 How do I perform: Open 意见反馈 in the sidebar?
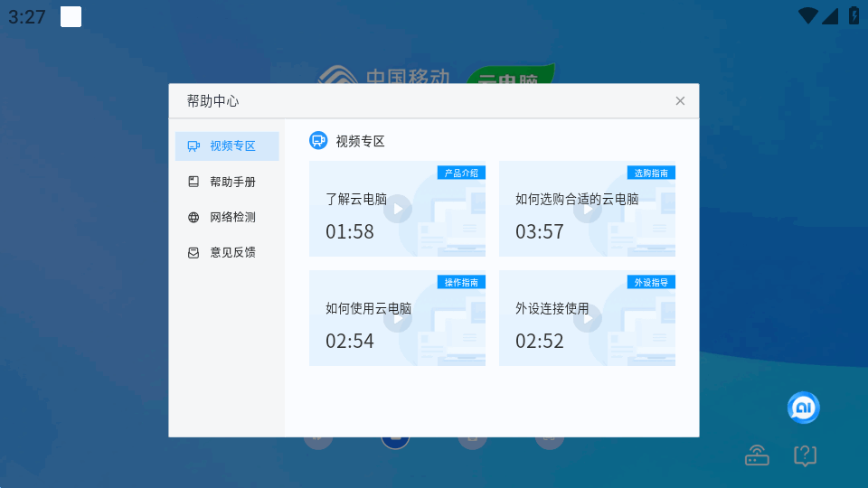tap(227, 252)
